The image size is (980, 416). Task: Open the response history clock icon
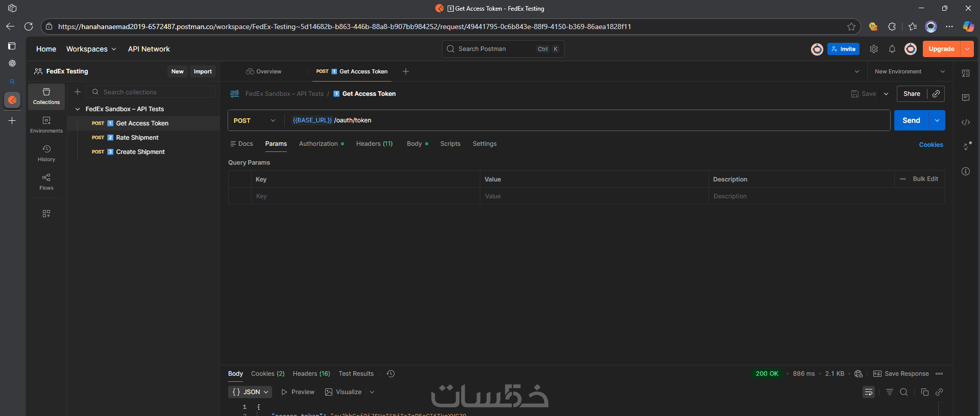391,374
